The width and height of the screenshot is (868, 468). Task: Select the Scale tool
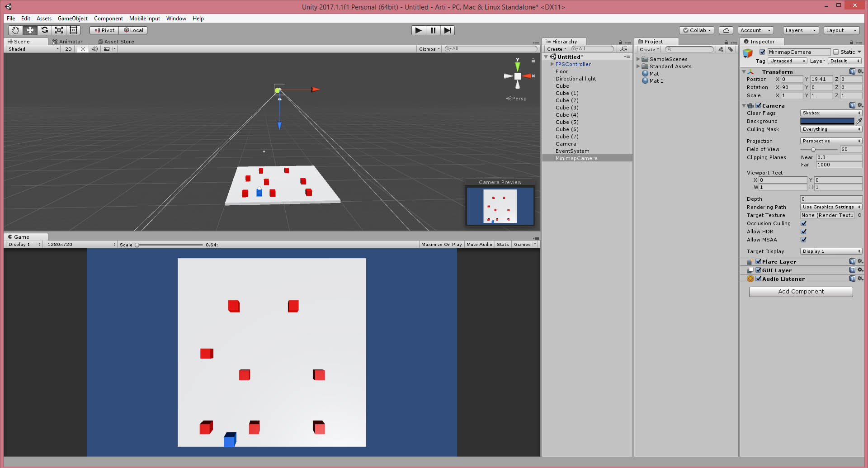click(x=59, y=30)
